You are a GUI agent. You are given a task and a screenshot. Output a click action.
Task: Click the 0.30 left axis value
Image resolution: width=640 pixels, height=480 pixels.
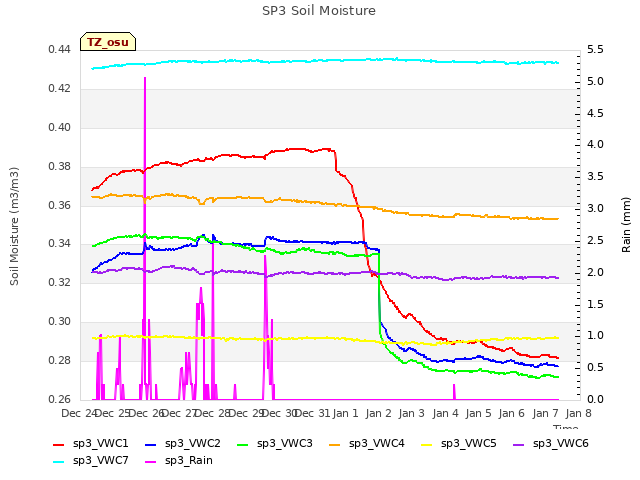tap(60, 322)
